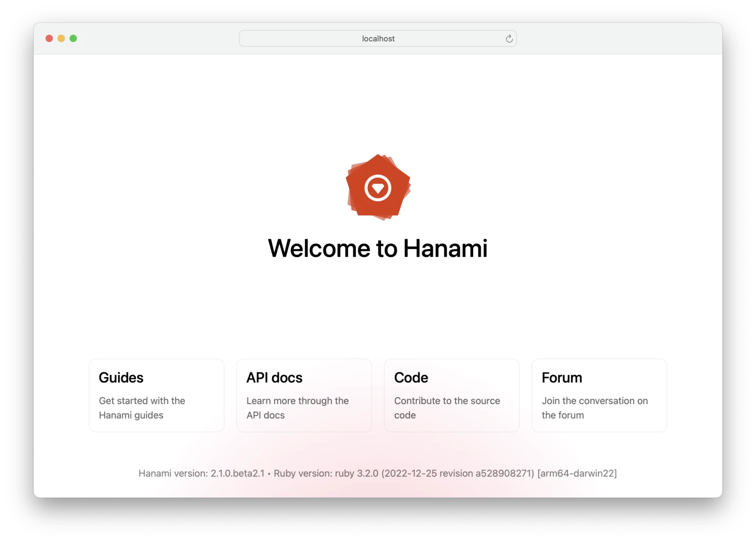
Task: Click the yellow minimize traffic light
Action: (61, 38)
